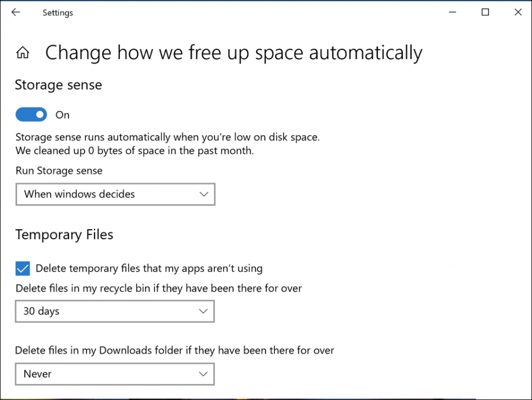The width and height of the screenshot is (532, 400).
Task: Navigate back using the arrow icon
Action: tap(15, 12)
